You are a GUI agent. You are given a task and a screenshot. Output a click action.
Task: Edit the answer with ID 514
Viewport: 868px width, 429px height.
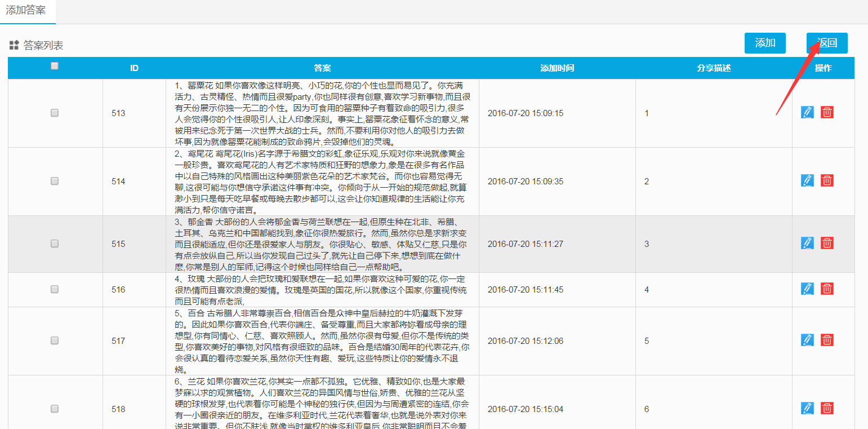click(x=807, y=180)
